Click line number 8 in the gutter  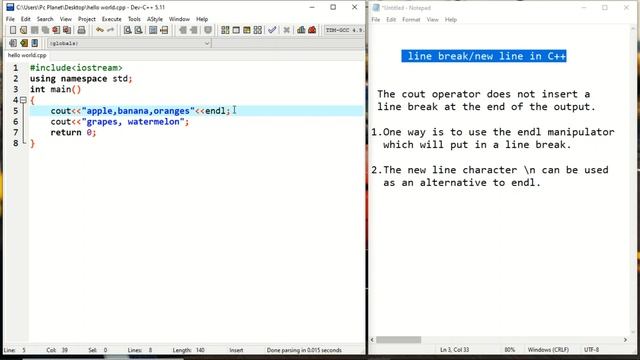[16, 143]
